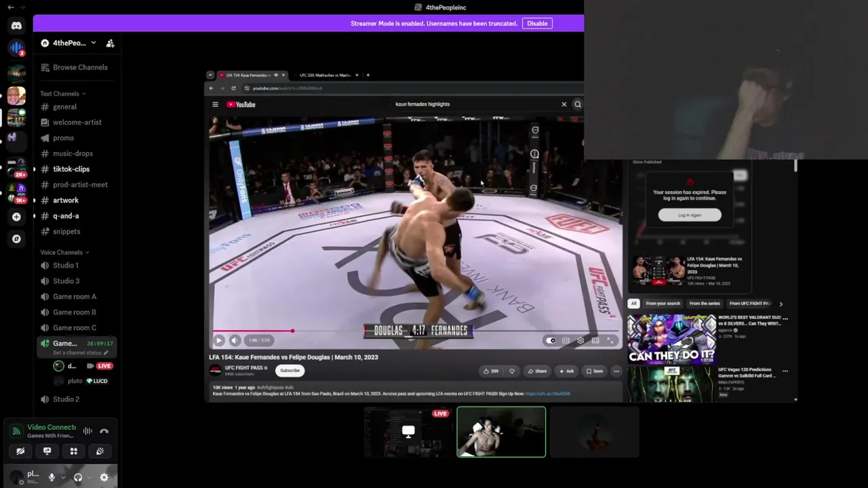
Task: Seek using the YouTube video progress bar
Action: 415,331
